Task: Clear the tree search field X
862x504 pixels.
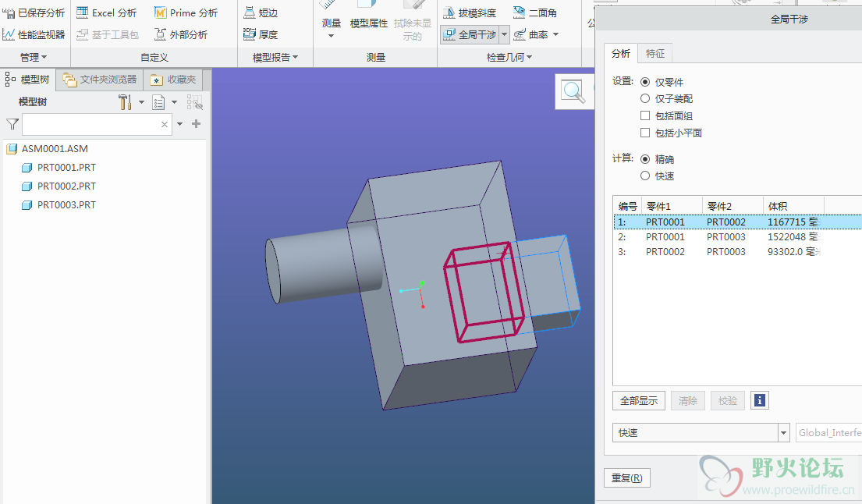Action: (x=165, y=125)
